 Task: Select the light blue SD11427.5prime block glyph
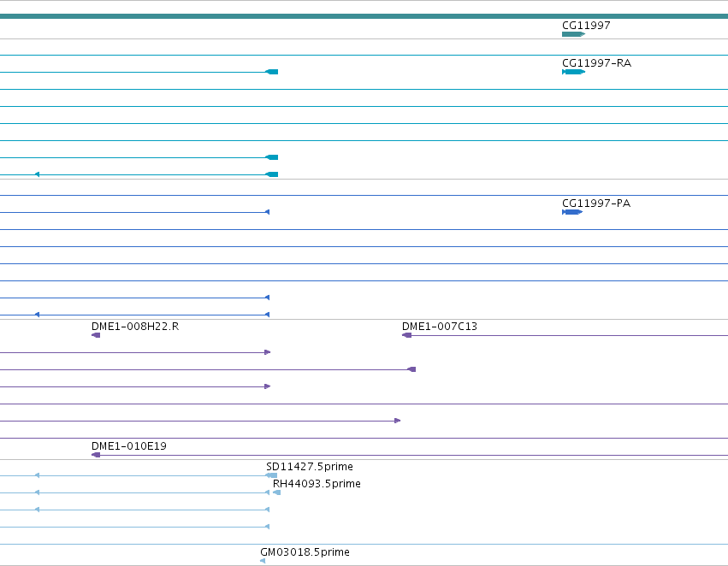(x=272, y=475)
